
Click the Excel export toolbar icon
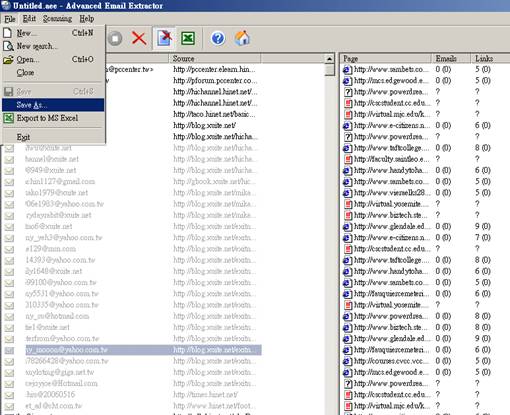(188, 38)
